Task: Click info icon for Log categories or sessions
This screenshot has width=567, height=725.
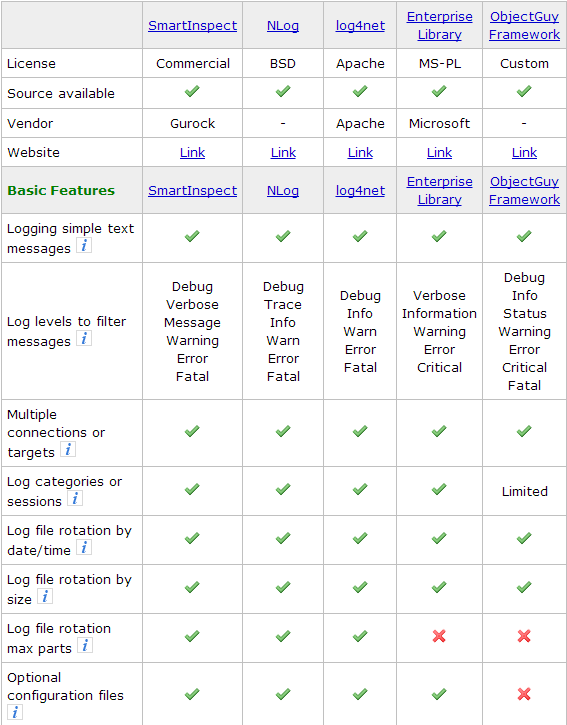Action: click(75, 498)
